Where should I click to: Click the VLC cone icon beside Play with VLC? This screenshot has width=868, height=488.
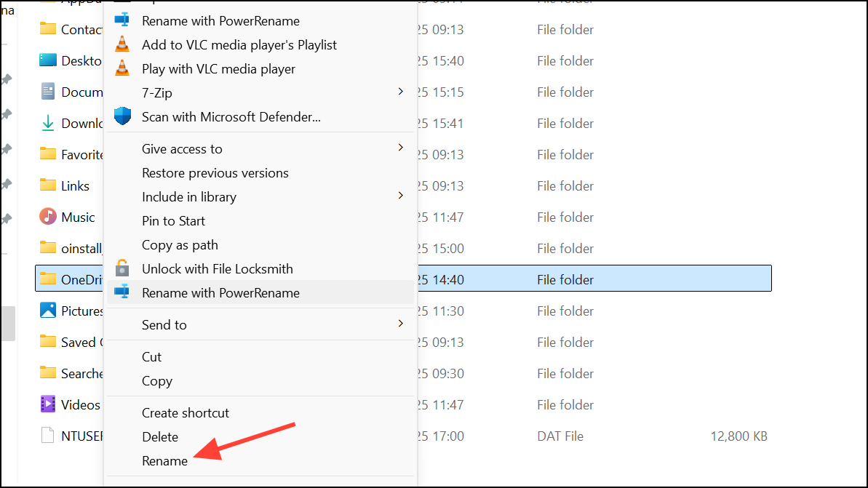[122, 68]
